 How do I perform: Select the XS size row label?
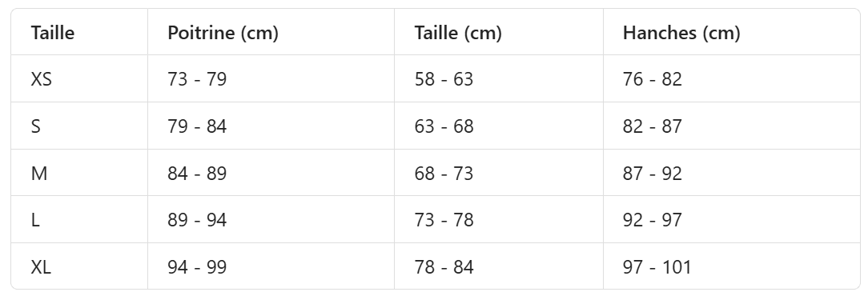tap(42, 79)
